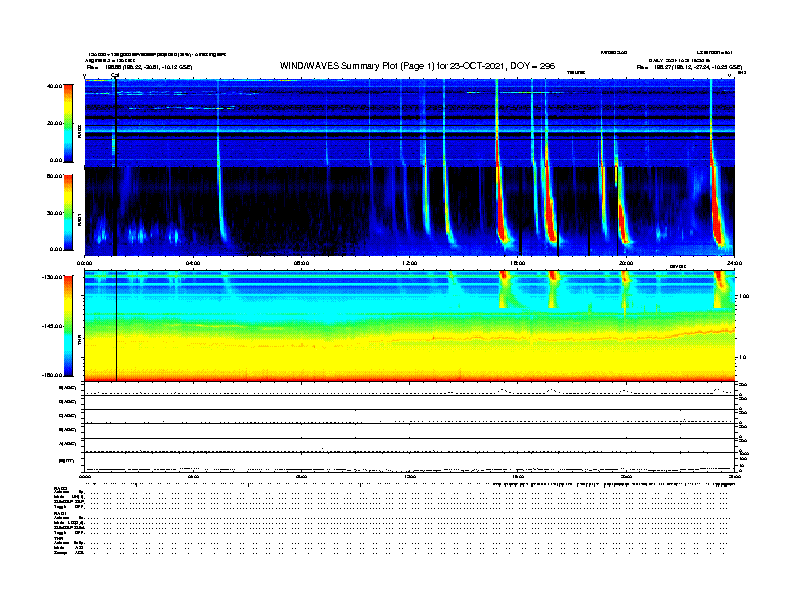Click the black calibration line in TNR panel
This screenshot has height=612, width=792.
117,326
